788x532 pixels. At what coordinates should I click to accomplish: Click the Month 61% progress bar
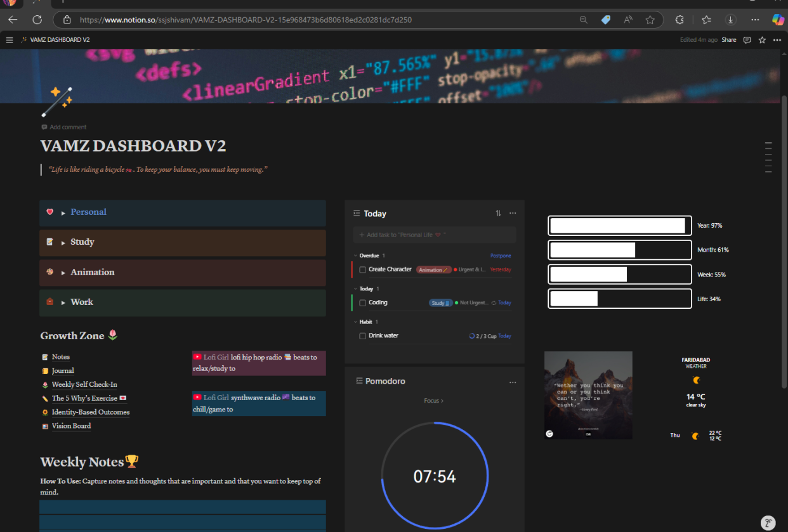point(619,250)
